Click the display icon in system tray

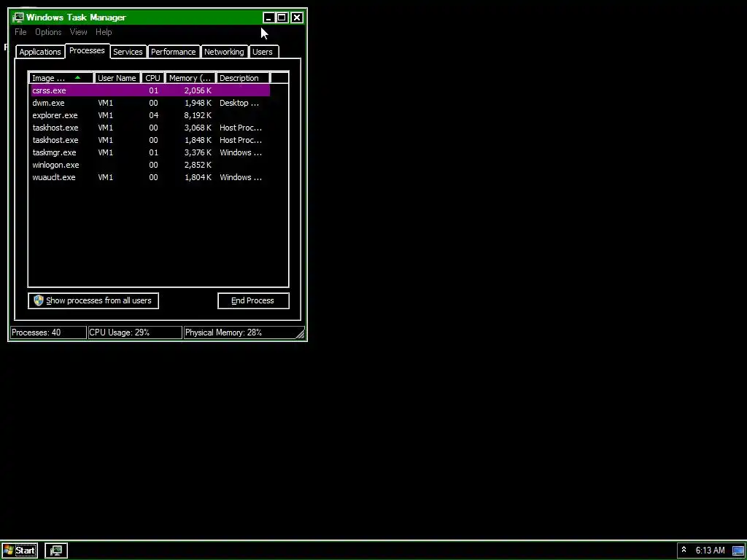pyautogui.click(x=738, y=551)
